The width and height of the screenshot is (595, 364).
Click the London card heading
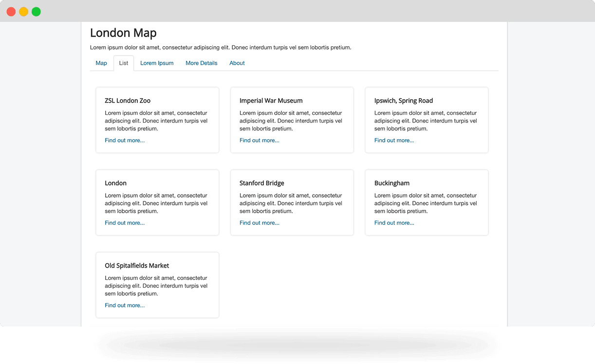click(116, 183)
